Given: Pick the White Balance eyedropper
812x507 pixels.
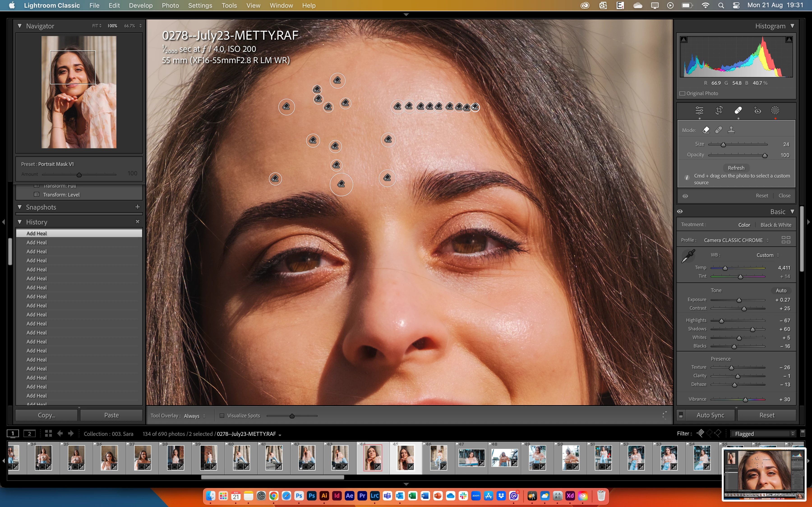Looking at the screenshot, I should (x=688, y=256).
